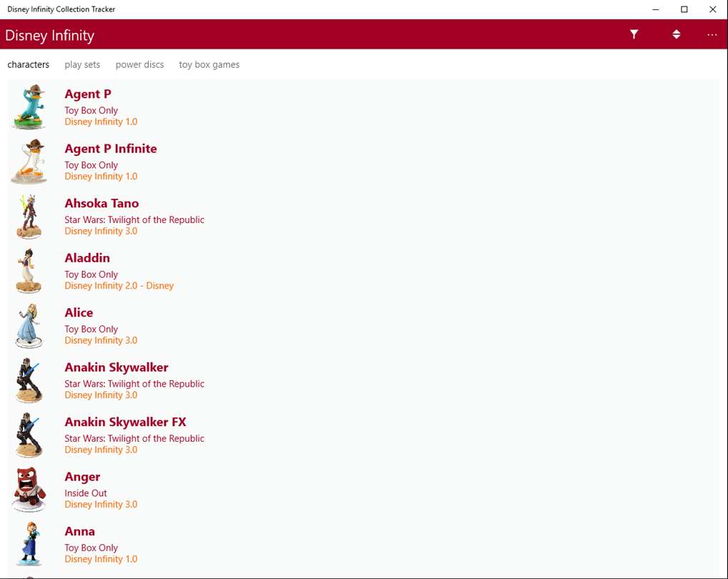Image resolution: width=728 pixels, height=579 pixels.
Task: Open the toy box games tab
Action: 210,64
